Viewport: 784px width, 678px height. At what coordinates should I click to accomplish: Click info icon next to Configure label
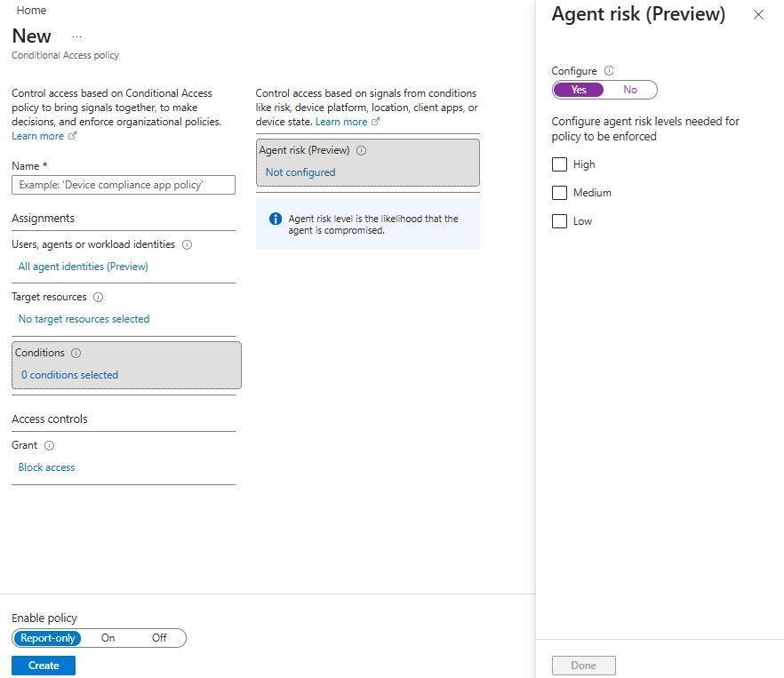pyautogui.click(x=609, y=71)
